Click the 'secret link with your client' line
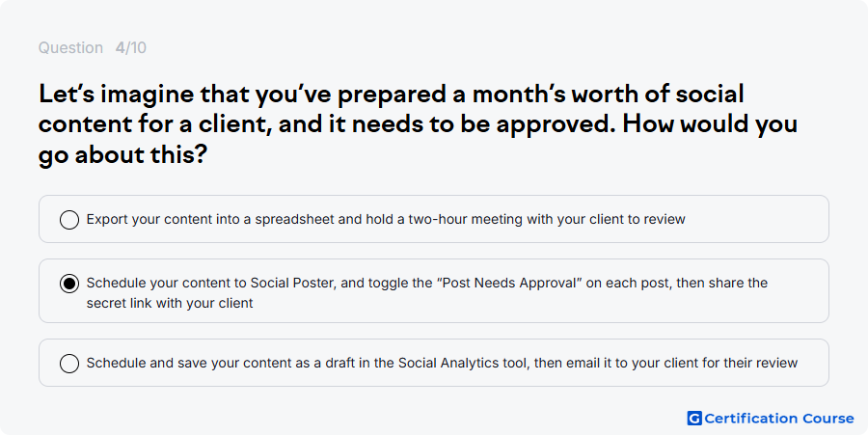Viewport: 868px width, 435px height. pos(170,303)
